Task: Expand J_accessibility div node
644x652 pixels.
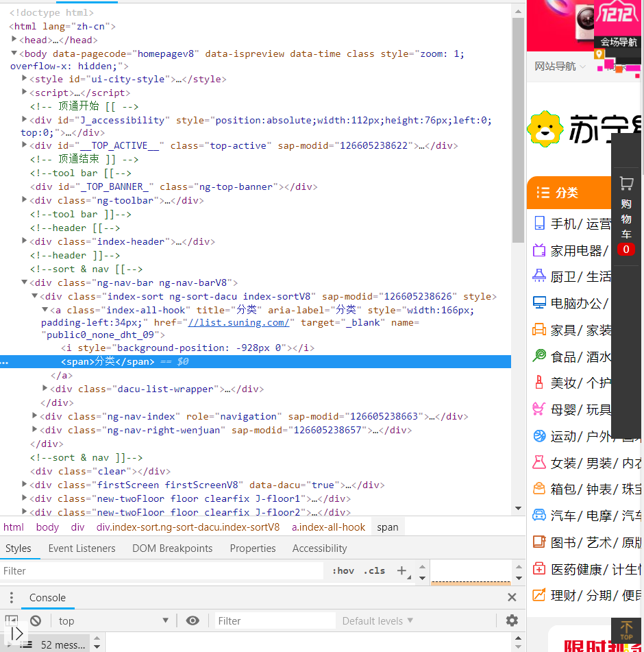Action: (x=25, y=119)
